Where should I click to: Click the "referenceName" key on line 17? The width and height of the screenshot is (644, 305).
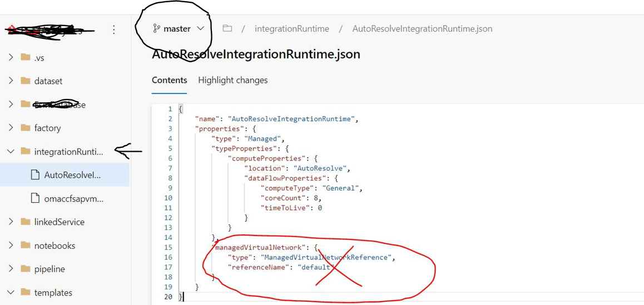pos(259,267)
